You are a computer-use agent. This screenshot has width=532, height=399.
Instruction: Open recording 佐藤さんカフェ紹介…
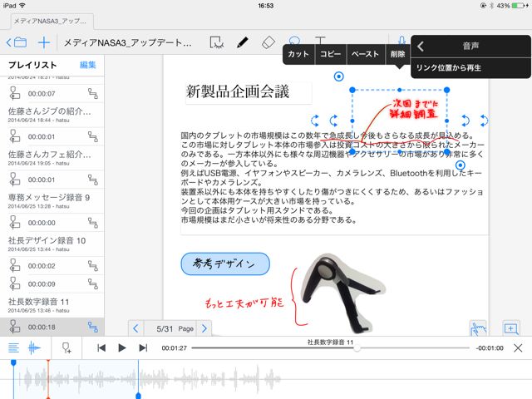coord(52,158)
